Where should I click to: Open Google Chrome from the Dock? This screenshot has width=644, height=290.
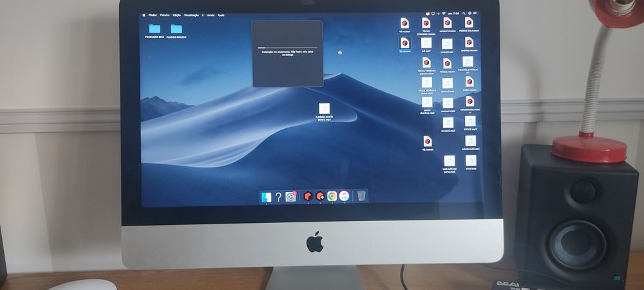tap(332, 197)
